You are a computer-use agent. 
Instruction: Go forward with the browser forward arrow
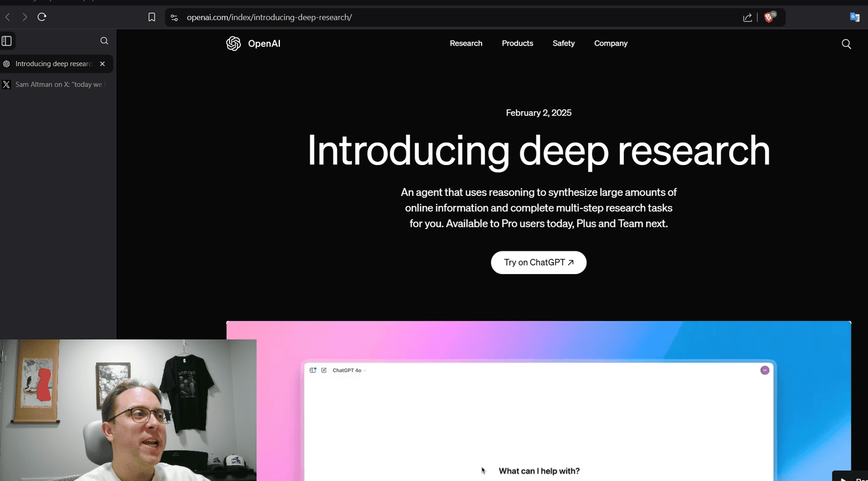click(x=24, y=17)
